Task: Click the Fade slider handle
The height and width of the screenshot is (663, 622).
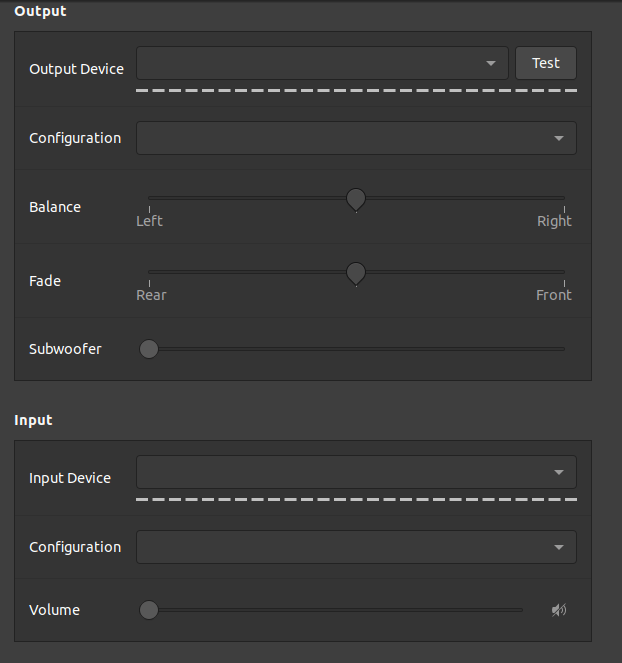Action: [x=356, y=272]
